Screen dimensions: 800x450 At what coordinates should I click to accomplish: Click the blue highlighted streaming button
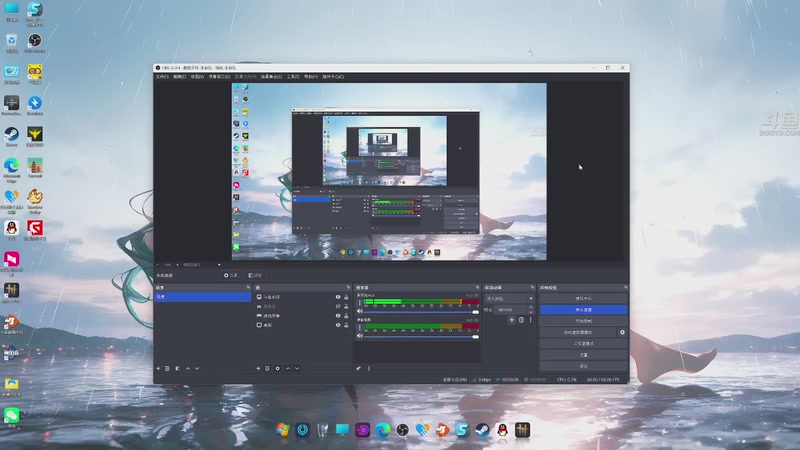click(584, 310)
